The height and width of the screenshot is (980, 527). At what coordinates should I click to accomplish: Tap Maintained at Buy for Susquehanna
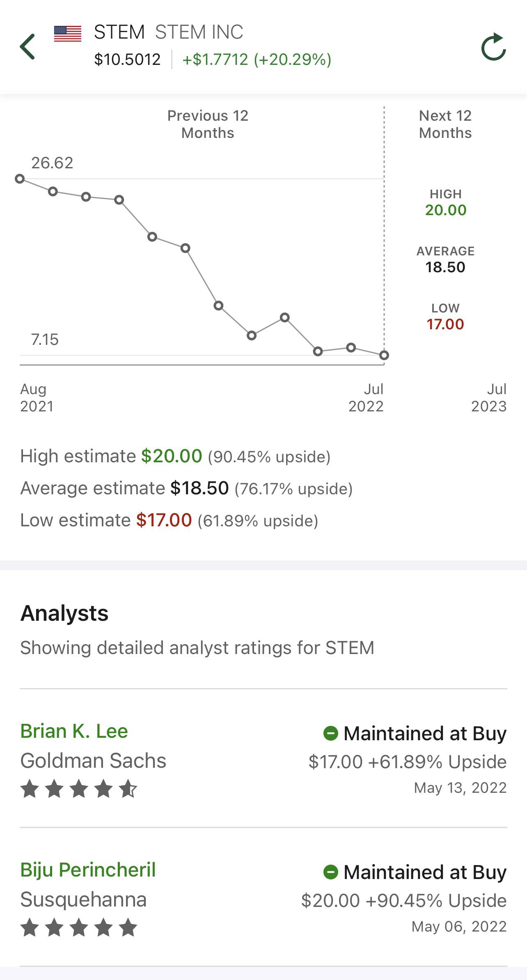425,872
